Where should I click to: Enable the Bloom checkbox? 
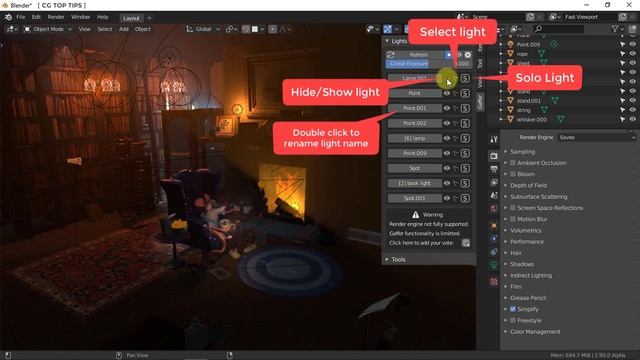click(513, 174)
